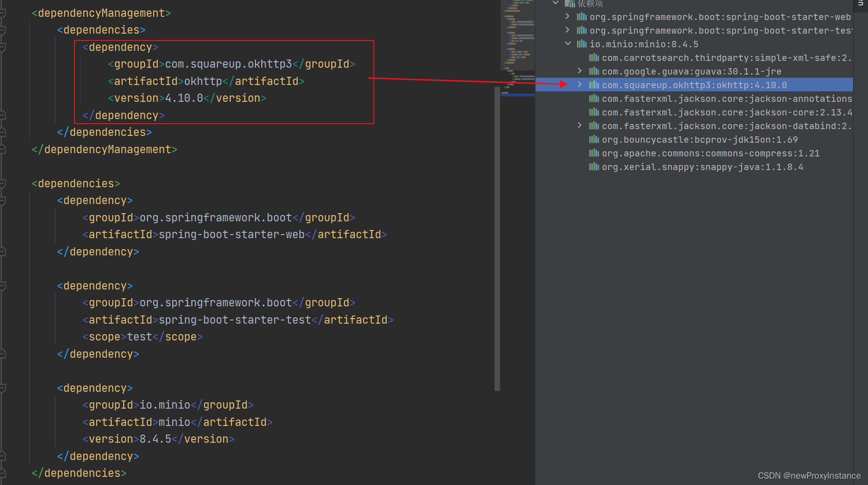This screenshot has width=868, height=485.
Task: Click library icon of commons-compress row
Action: (x=594, y=153)
